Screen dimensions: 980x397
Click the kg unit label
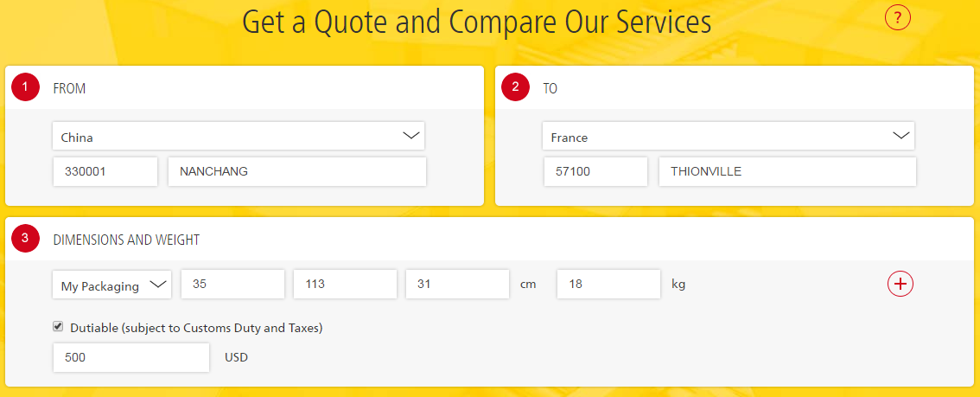pos(678,285)
